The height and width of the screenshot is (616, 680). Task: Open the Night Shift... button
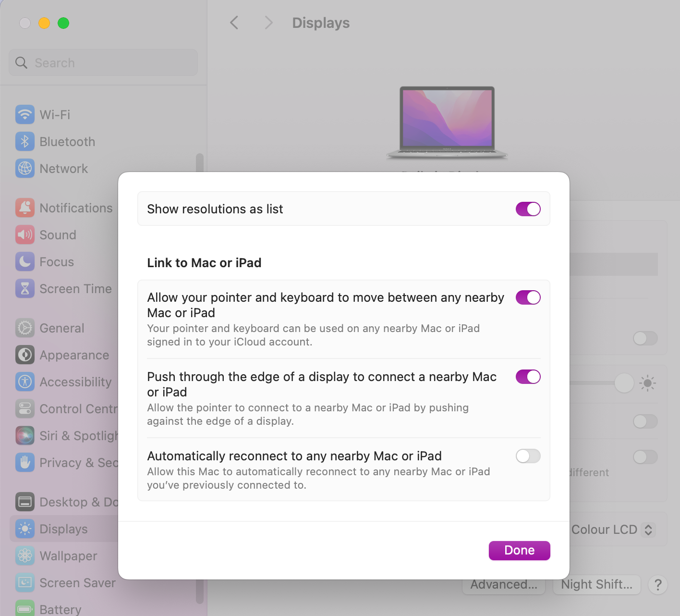[x=597, y=585]
